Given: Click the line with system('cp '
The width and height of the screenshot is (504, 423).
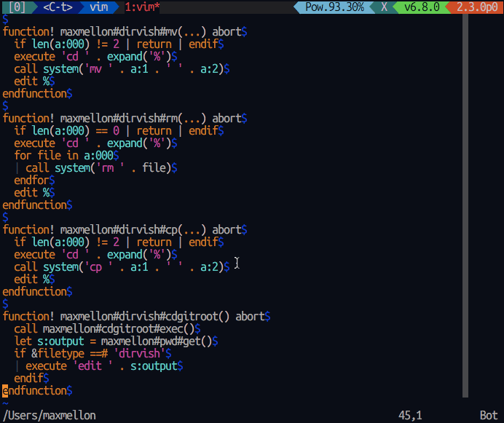Looking at the screenshot, I should point(122,266).
